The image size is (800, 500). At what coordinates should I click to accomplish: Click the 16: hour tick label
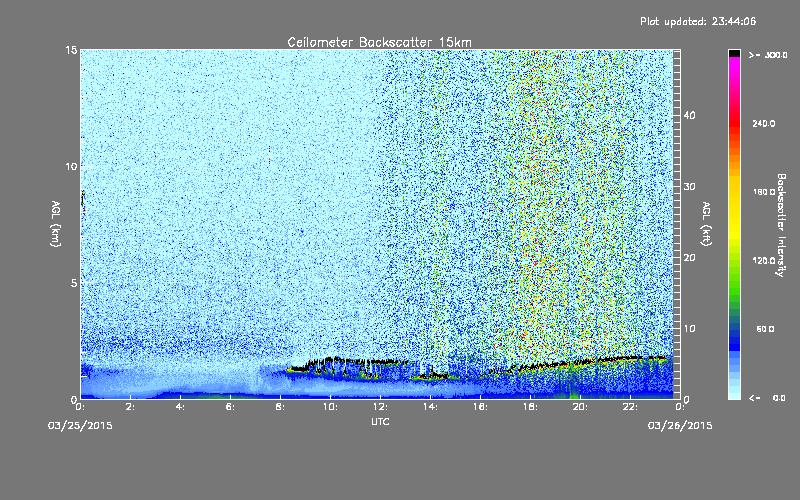480,407
